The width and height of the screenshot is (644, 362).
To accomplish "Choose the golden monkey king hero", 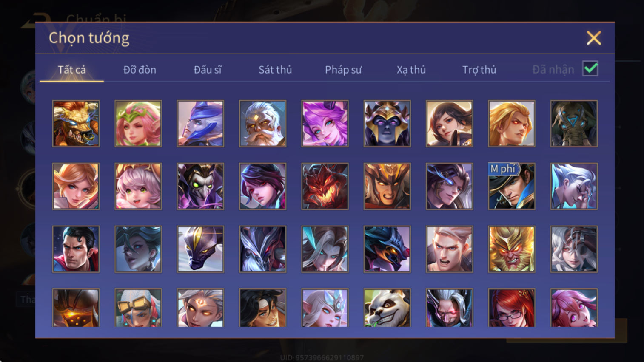I will [x=512, y=249].
